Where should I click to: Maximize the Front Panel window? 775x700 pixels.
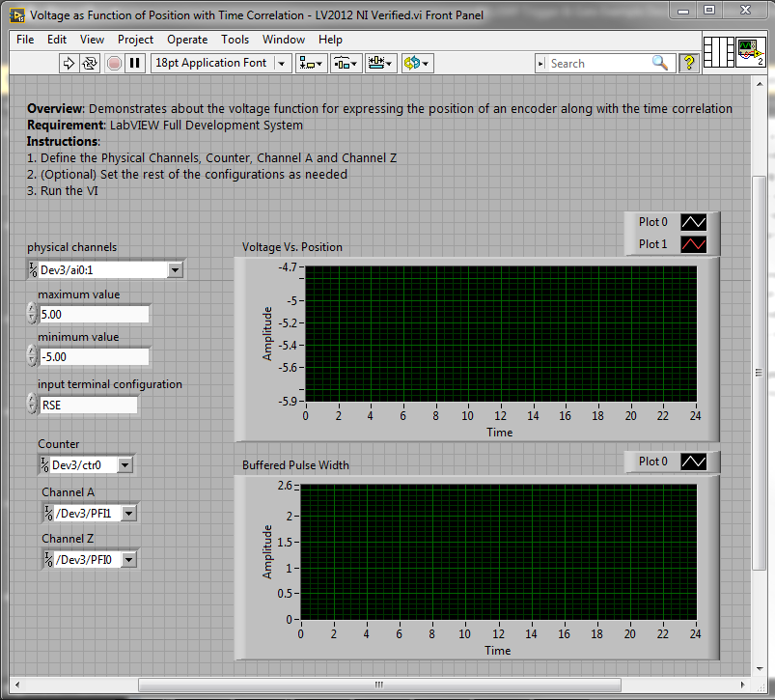coord(709,11)
